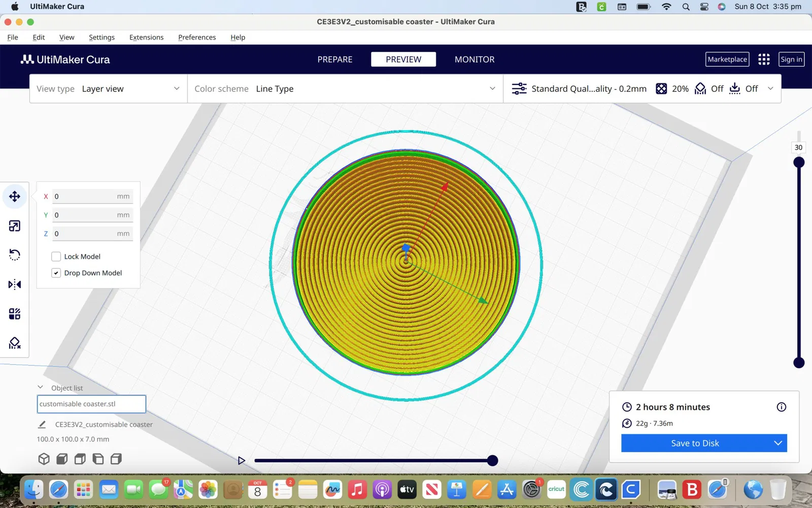Open Spotlight search in the menu bar

[x=686, y=7]
